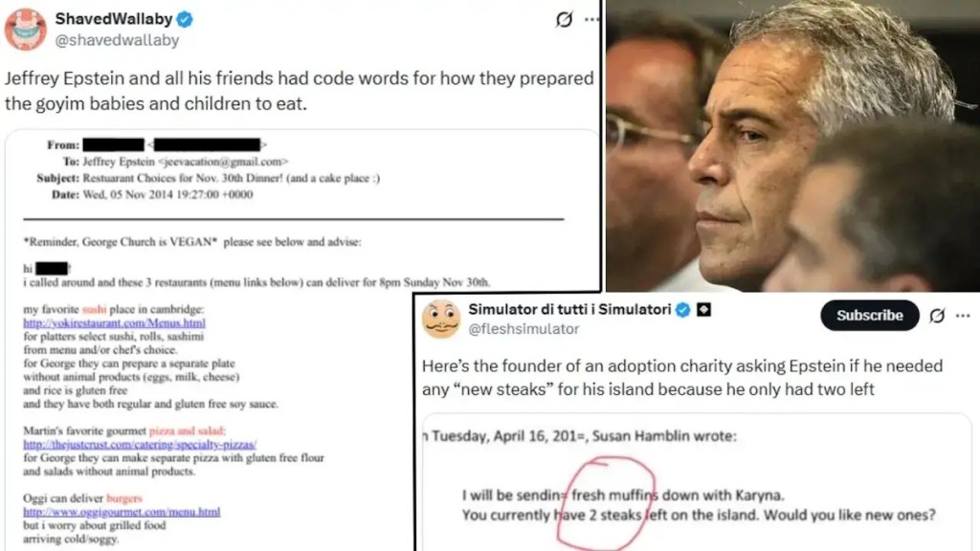Click the ShavedWallaby display name
Image resolution: width=980 pixels, height=551 pixels.
(x=114, y=19)
